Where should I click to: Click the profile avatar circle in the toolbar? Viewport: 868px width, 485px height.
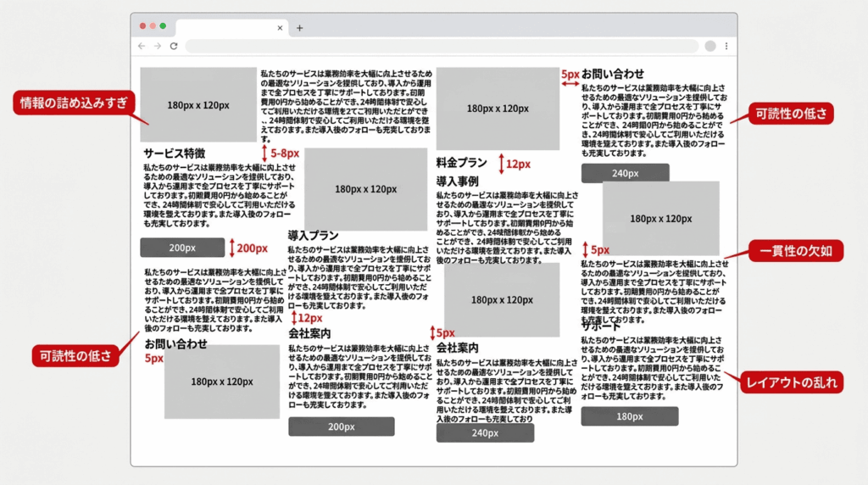(x=710, y=46)
